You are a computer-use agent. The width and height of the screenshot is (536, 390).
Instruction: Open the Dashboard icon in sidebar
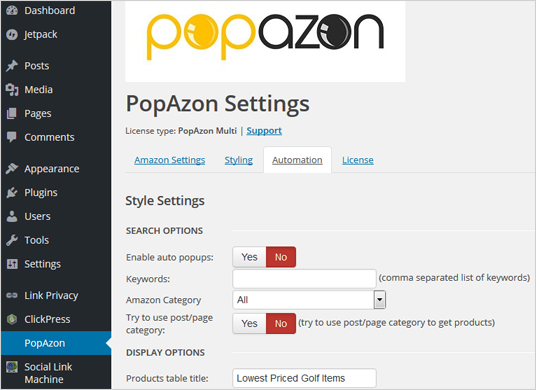[x=12, y=10]
